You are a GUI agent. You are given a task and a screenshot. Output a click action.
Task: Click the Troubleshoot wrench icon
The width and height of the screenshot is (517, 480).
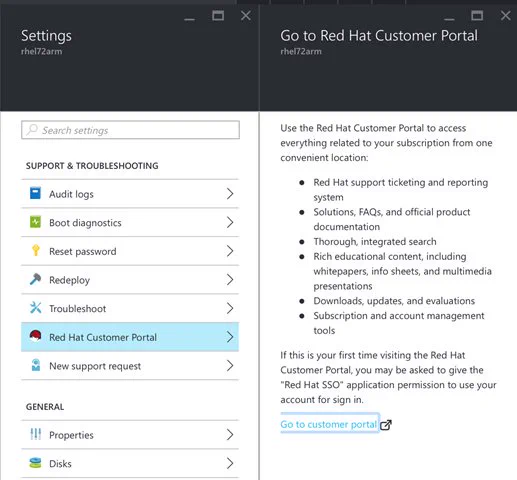(35, 308)
